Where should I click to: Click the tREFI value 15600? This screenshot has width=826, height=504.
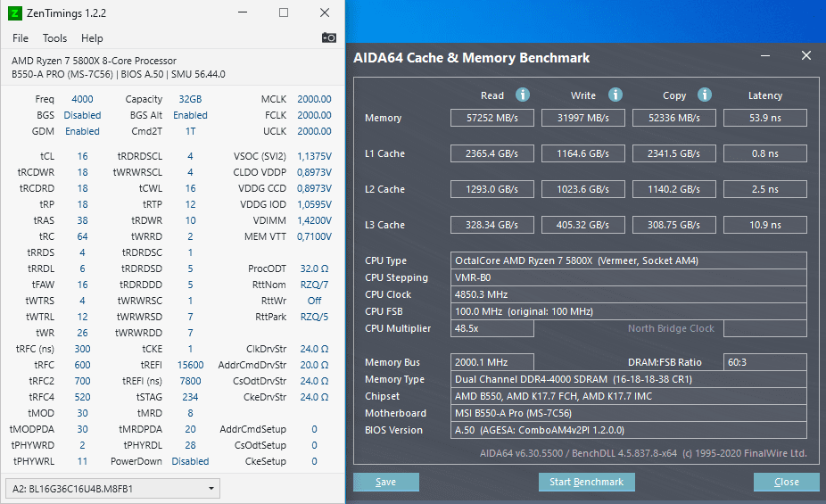pos(190,365)
